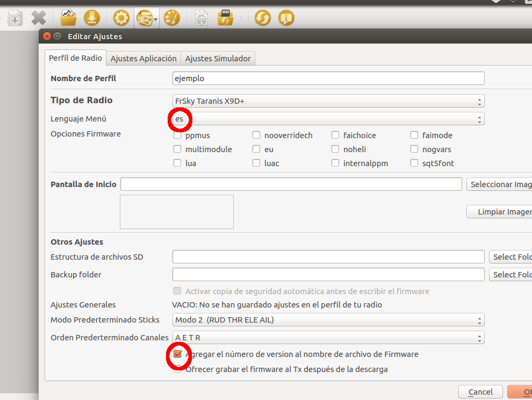Check the faimode option
532x400 pixels.
414,135
